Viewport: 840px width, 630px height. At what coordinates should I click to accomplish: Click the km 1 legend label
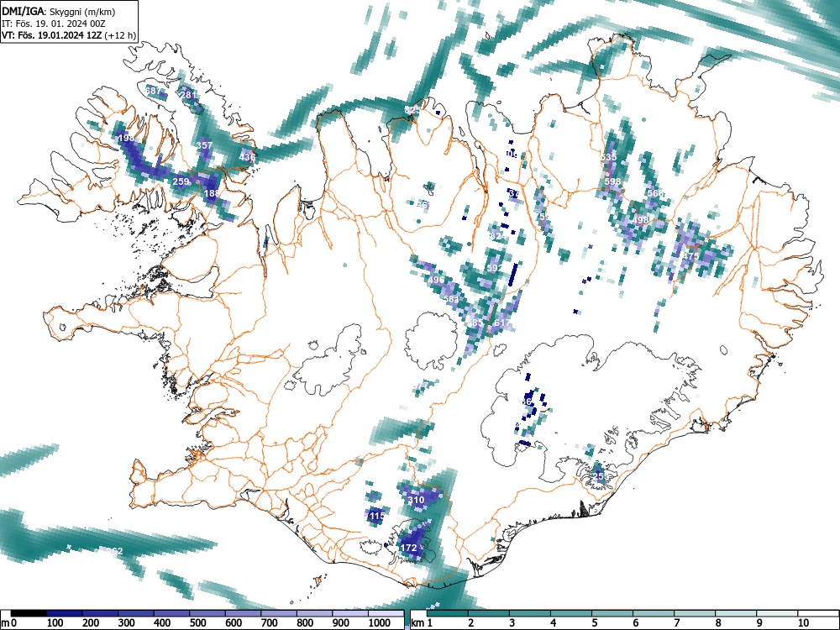coord(422,623)
